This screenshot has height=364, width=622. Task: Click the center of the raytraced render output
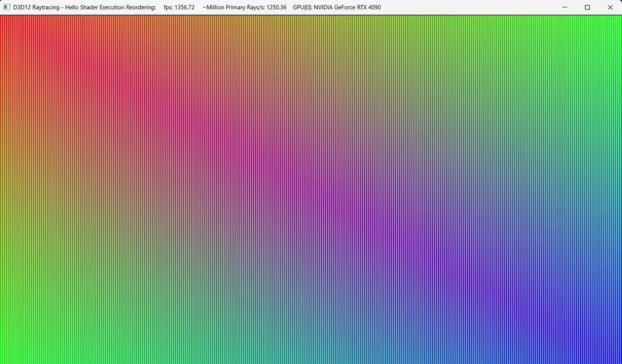coord(311,190)
